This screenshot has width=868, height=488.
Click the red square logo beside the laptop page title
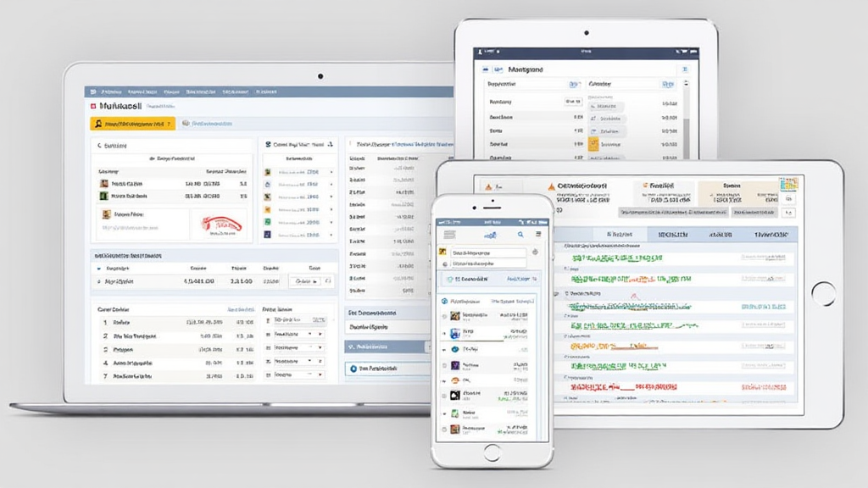pyautogui.click(x=92, y=108)
